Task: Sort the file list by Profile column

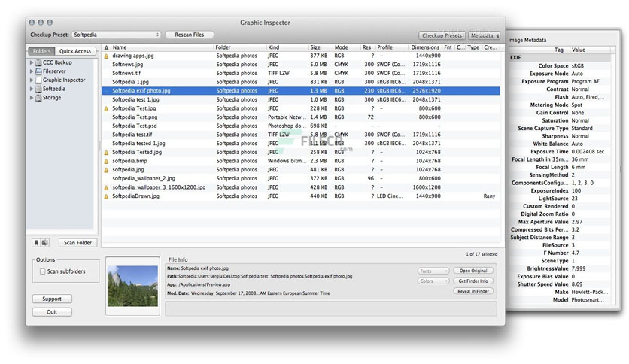Action: (x=391, y=47)
